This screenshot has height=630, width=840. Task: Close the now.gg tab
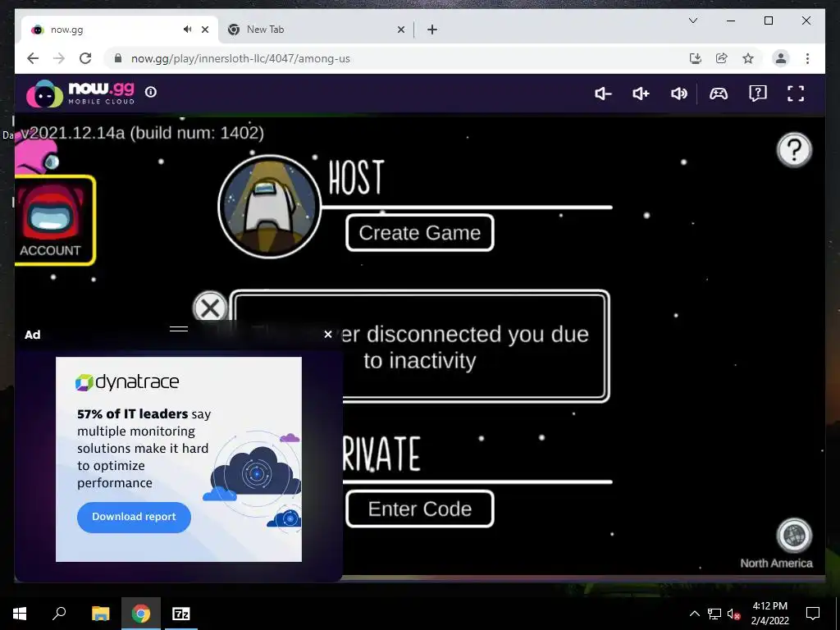pyautogui.click(x=204, y=30)
